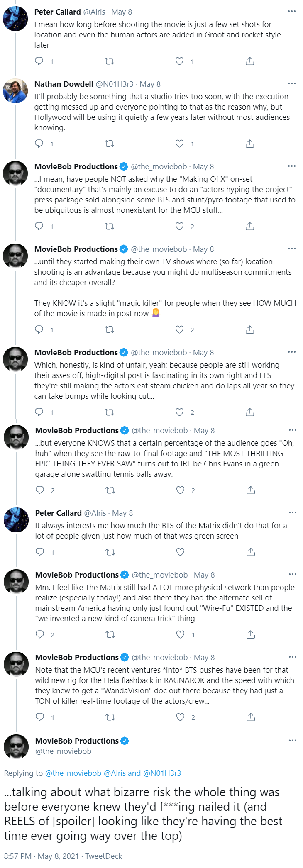Screen dimensions: 303x868
Task: Reply to the Matrix physical setwork tweet
Action: (40, 634)
